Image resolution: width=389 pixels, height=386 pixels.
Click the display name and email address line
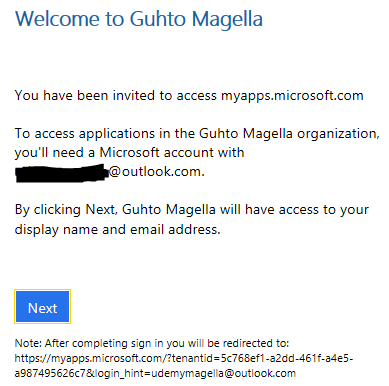click(117, 229)
